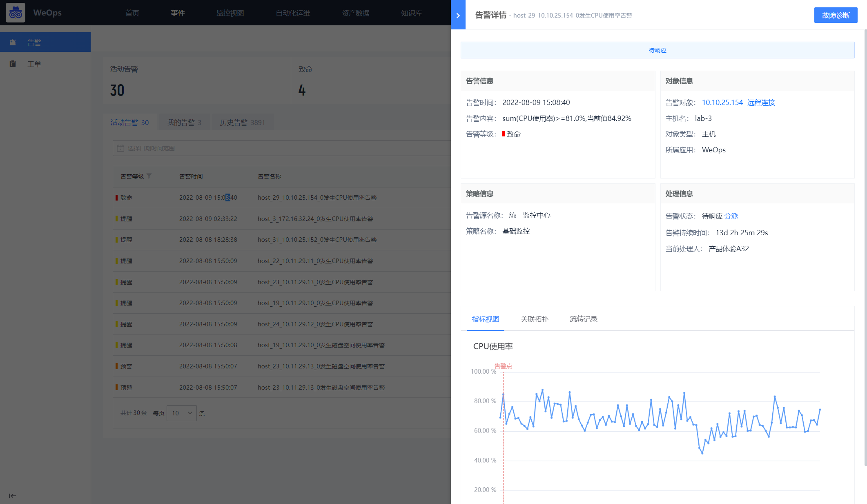
Task: Click the 监控视图 menu item
Action: [230, 13]
